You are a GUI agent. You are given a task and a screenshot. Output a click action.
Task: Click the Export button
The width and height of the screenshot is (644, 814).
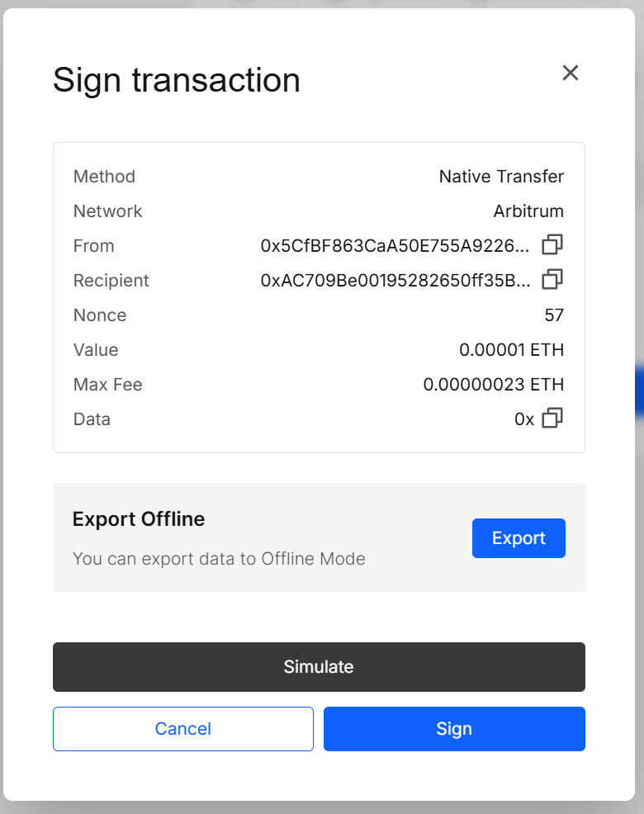[519, 537]
